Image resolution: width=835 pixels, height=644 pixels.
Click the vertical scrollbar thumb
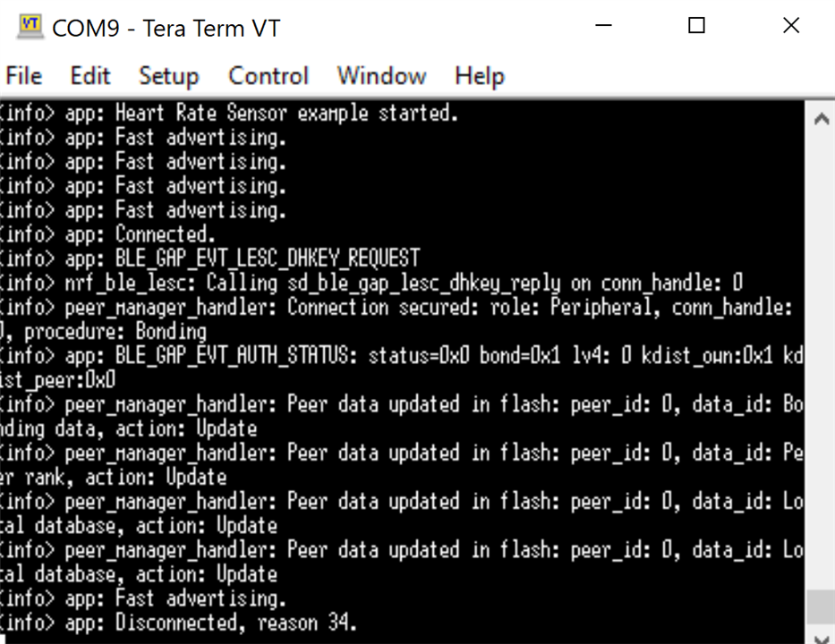click(x=821, y=606)
